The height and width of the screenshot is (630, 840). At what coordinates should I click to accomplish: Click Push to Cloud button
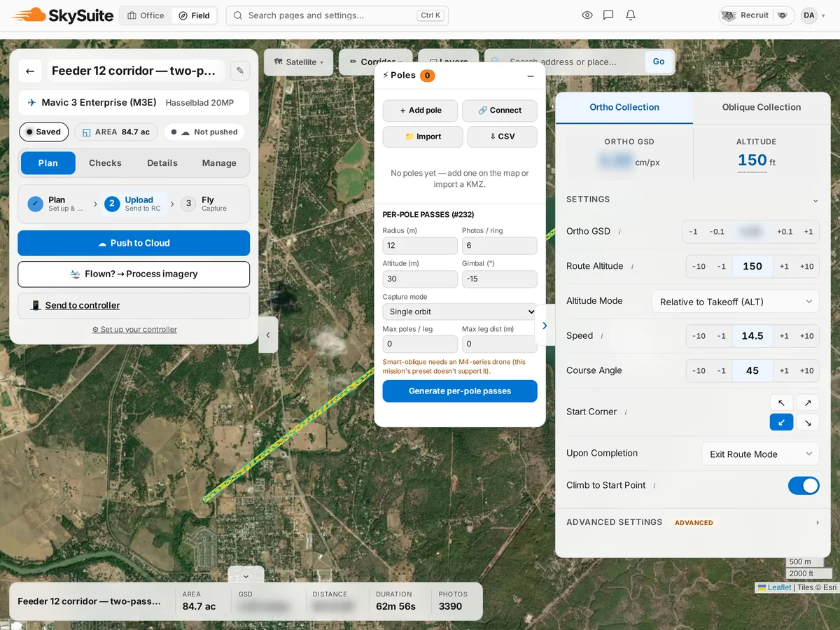tap(134, 243)
